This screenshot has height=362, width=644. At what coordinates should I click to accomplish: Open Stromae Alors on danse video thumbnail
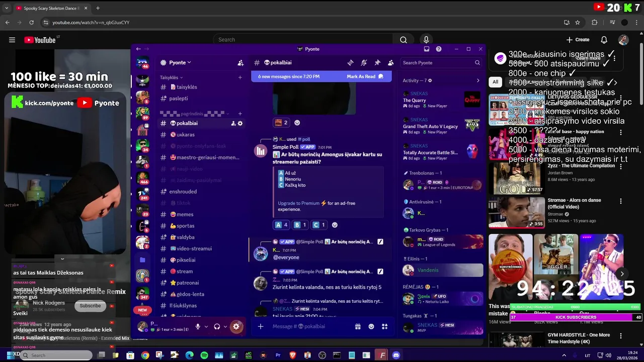coord(517,212)
